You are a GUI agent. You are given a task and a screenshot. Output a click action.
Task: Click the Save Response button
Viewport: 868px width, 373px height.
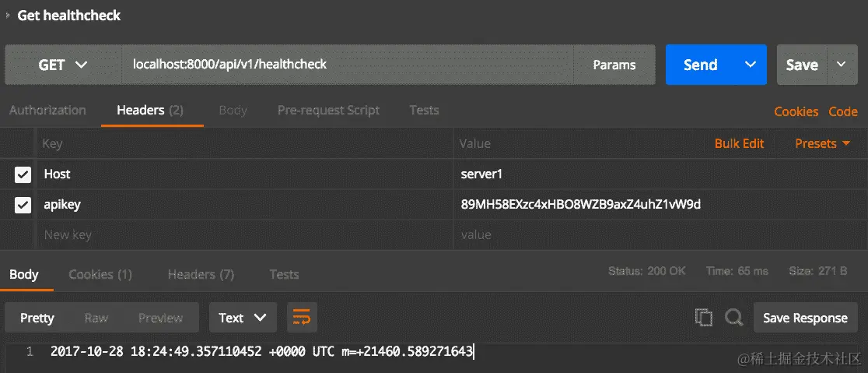coord(805,318)
